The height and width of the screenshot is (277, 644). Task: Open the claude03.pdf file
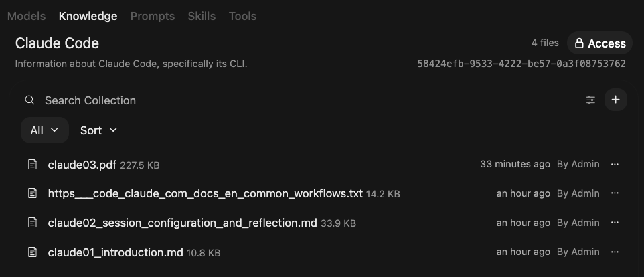coord(82,165)
